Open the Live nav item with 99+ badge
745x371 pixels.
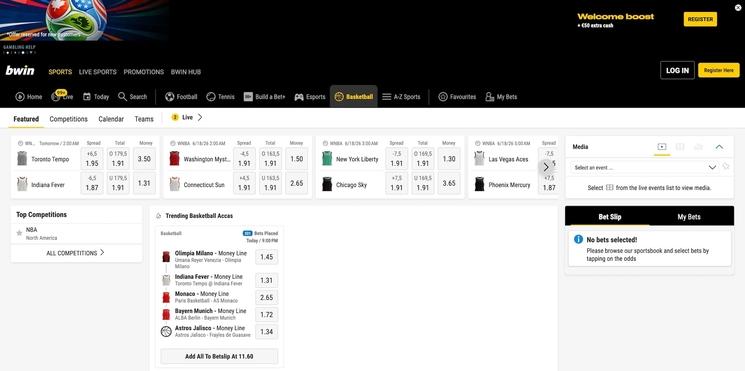pyautogui.click(x=62, y=96)
